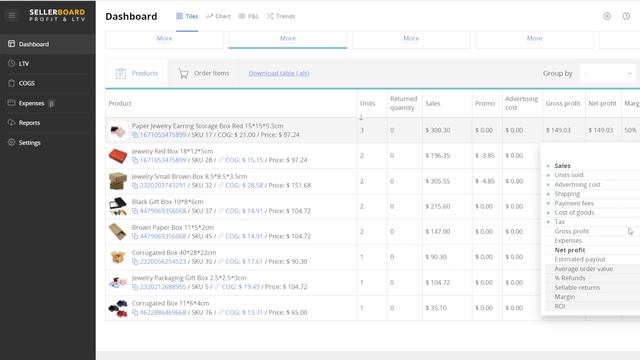This screenshot has width=640, height=360.
Task: Click Download table (.xls) link
Action: [x=279, y=73]
